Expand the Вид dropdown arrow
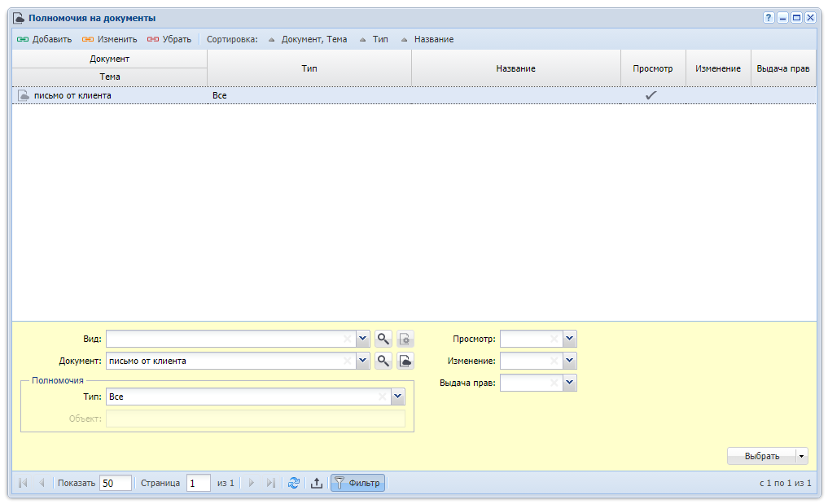 point(363,339)
